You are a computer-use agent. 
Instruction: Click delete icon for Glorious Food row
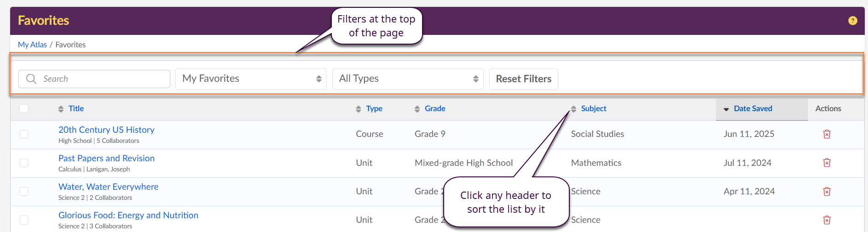point(827,220)
